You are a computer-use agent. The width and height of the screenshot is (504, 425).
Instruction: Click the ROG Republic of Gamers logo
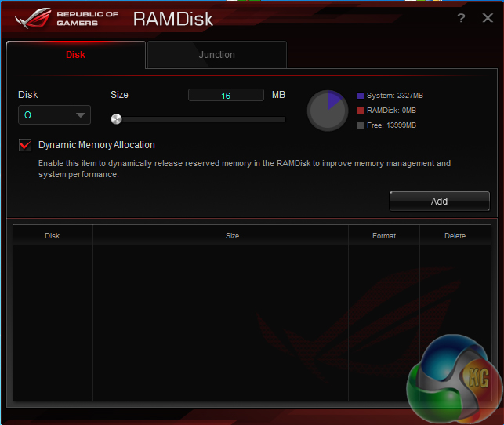(67, 18)
